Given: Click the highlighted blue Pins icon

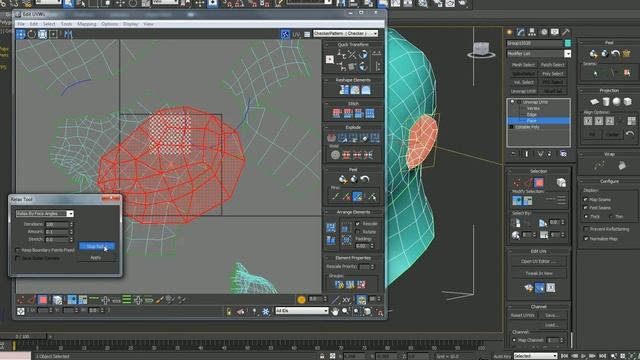Looking at the screenshot, I should (358, 197).
